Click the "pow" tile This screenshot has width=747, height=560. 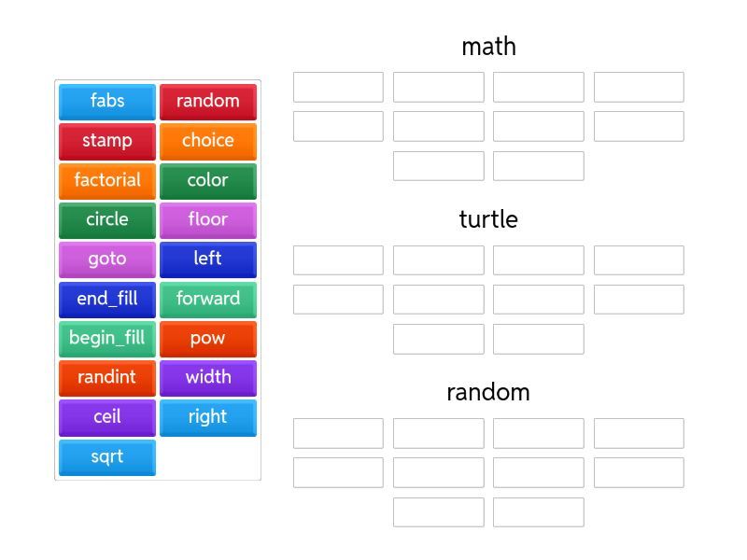(207, 338)
